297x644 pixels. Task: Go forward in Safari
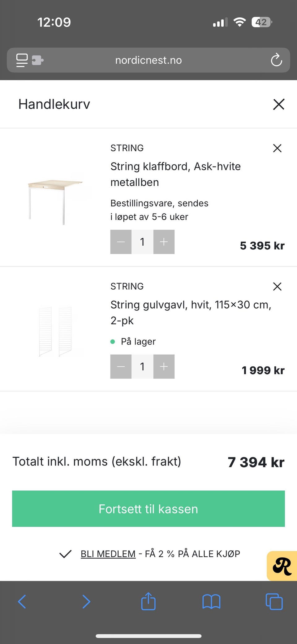click(86, 602)
